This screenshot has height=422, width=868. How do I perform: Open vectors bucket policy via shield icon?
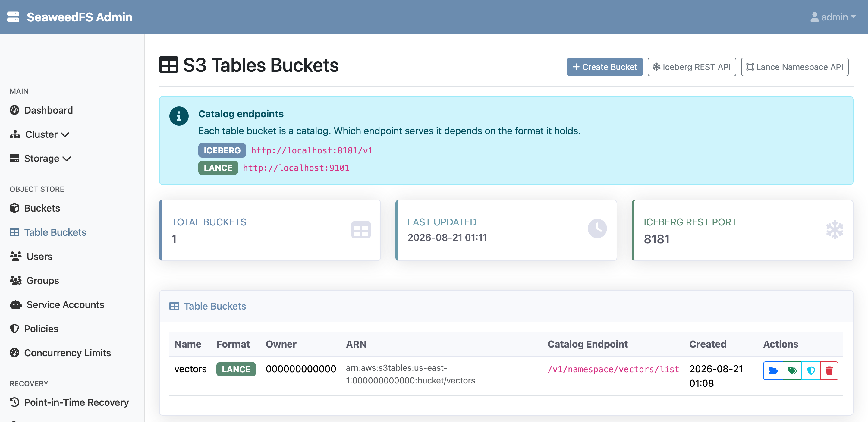pyautogui.click(x=811, y=371)
